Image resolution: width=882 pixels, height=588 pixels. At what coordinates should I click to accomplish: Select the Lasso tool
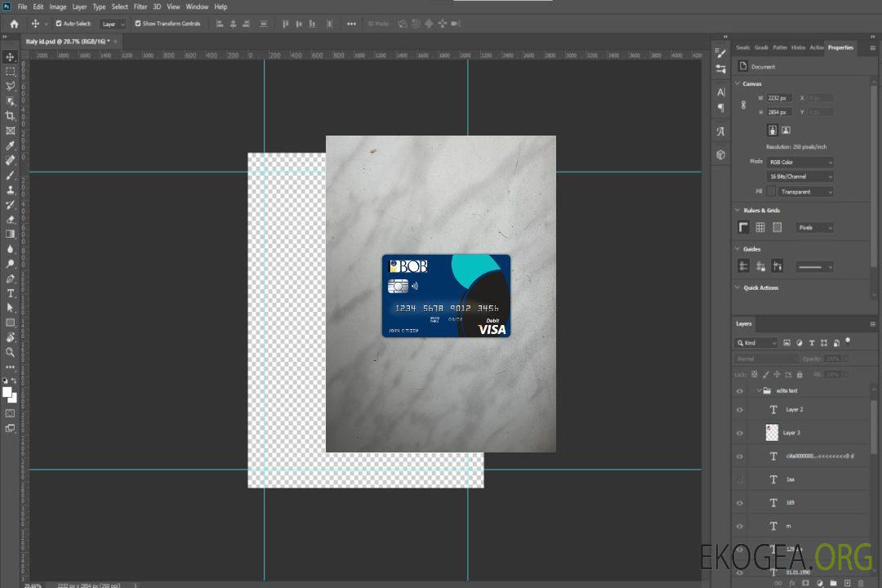click(10, 86)
